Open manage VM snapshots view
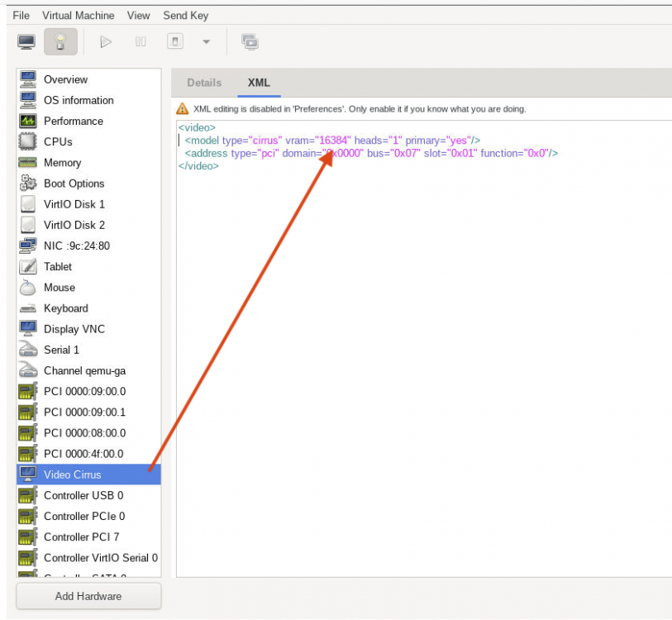The image size is (672, 620). [250, 42]
